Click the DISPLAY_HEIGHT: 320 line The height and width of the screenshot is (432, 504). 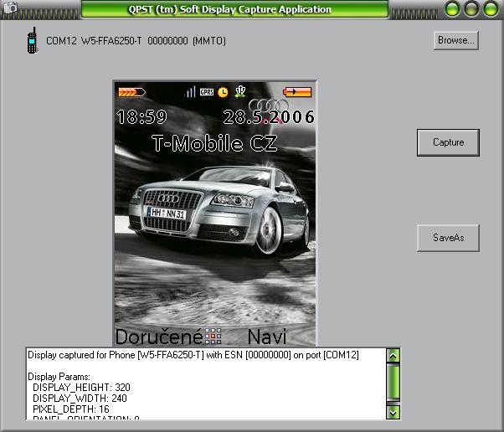pyautogui.click(x=82, y=388)
